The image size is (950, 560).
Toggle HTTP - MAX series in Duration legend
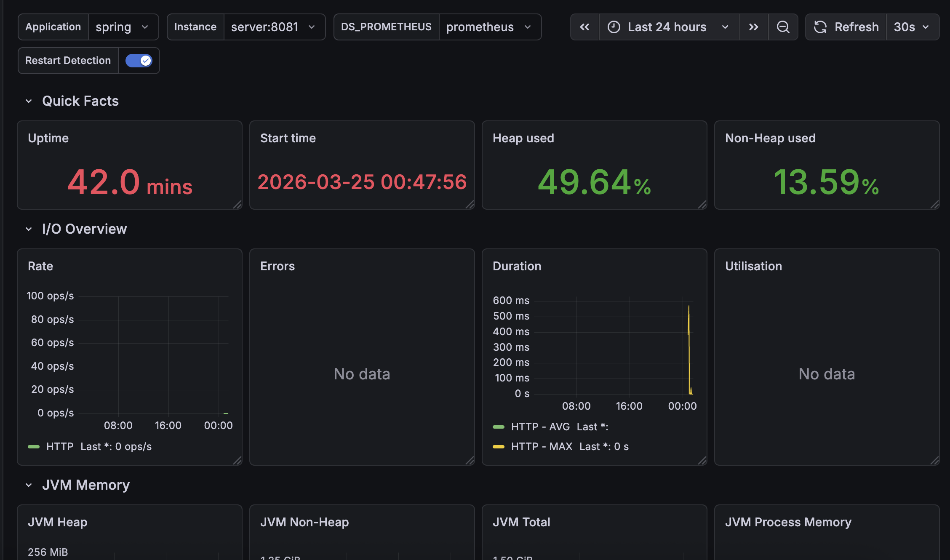tap(542, 446)
